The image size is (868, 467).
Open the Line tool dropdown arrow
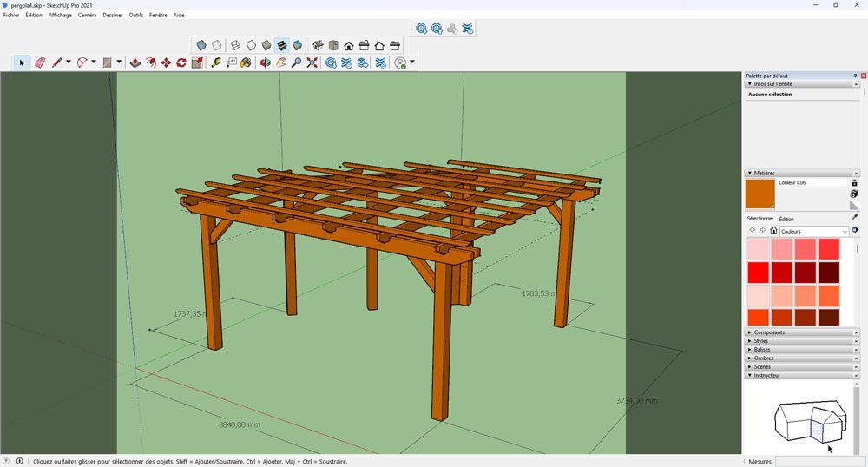click(68, 62)
